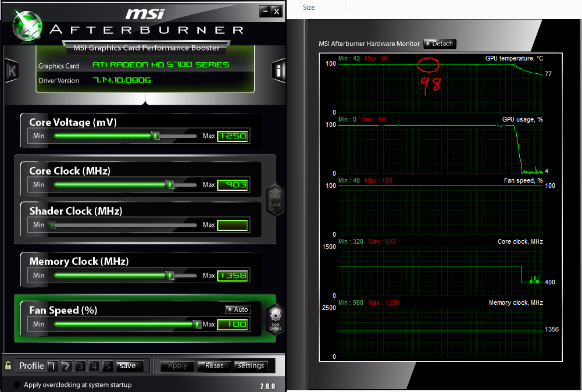Edit the Memory Clock value 1358
This screenshot has height=392, width=582.
[233, 276]
